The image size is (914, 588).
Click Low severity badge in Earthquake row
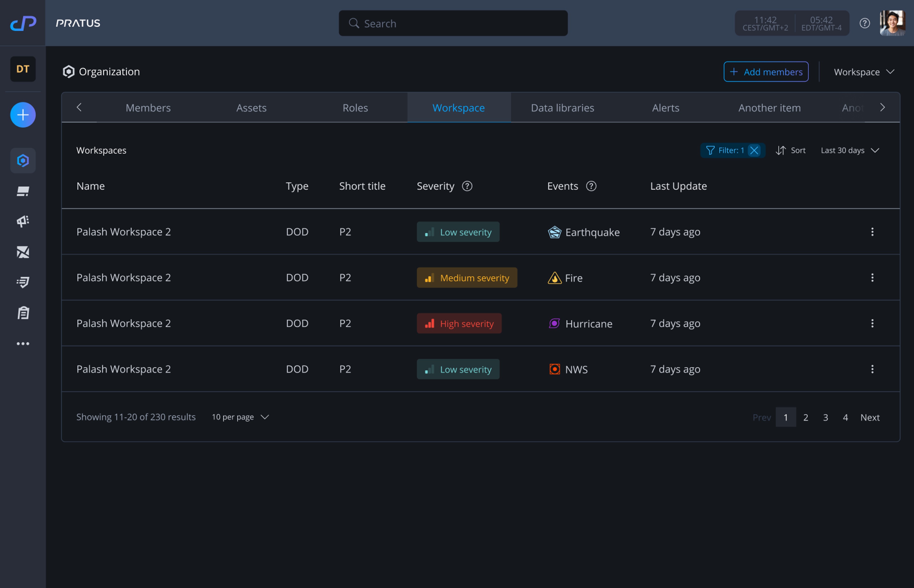[x=458, y=232]
